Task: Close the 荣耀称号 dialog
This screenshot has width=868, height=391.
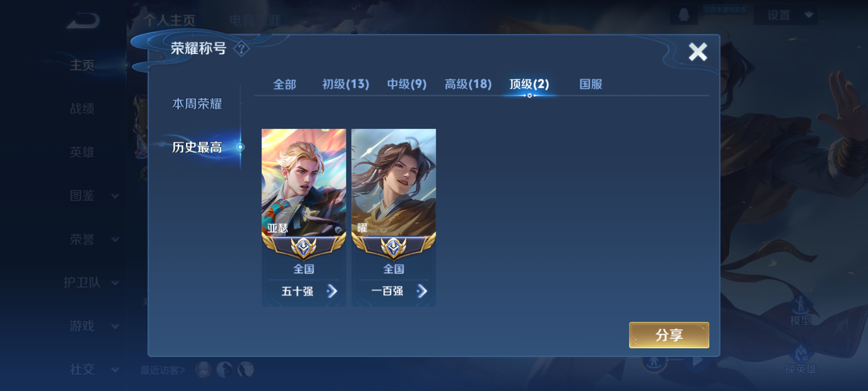Action: 697,52
